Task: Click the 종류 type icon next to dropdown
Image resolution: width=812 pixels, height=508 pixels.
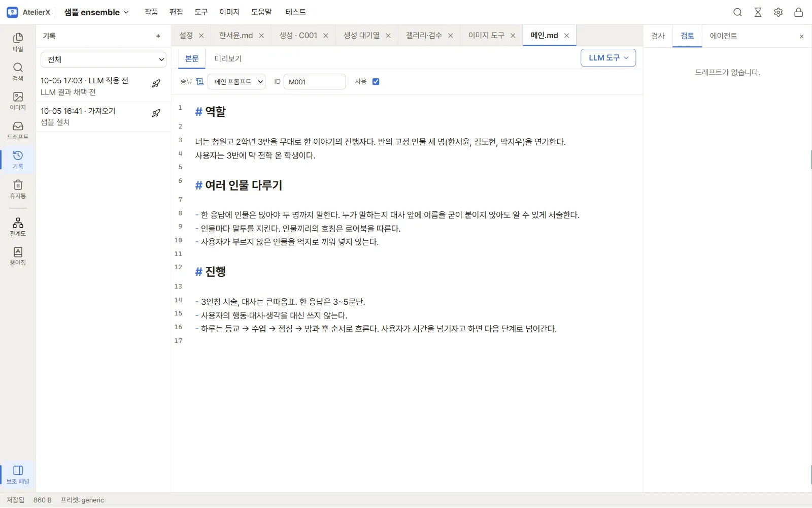Action: (199, 81)
